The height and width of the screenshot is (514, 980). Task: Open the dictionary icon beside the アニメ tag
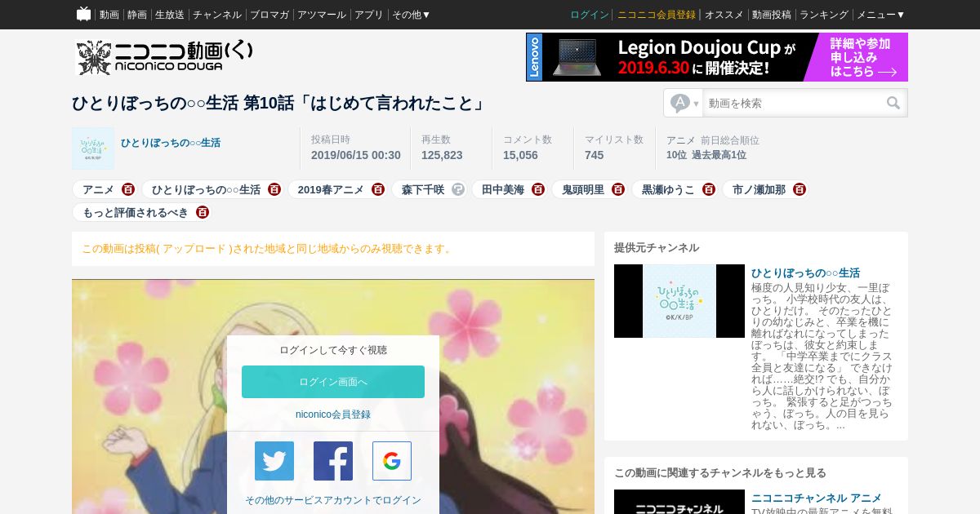pyautogui.click(x=128, y=189)
